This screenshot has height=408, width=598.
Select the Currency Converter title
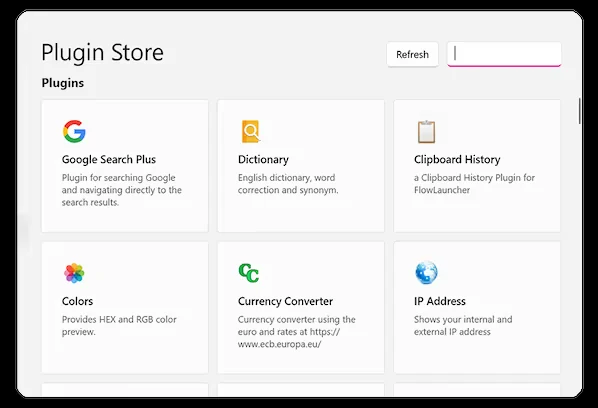285,301
